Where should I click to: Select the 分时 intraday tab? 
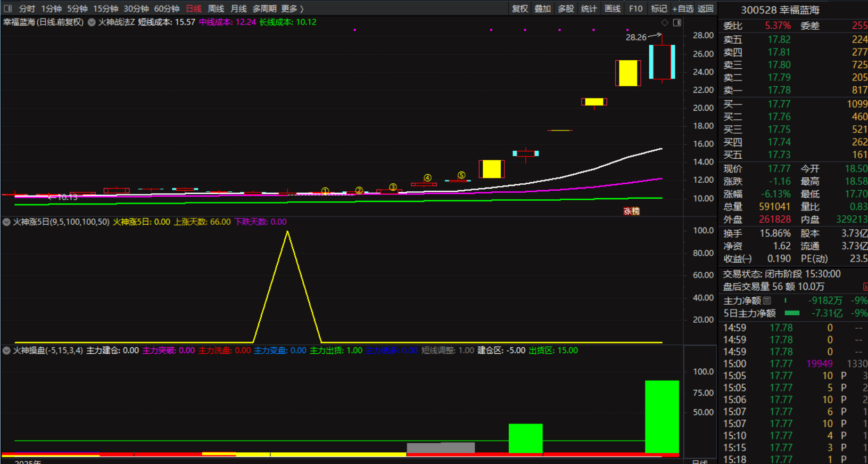[27, 9]
